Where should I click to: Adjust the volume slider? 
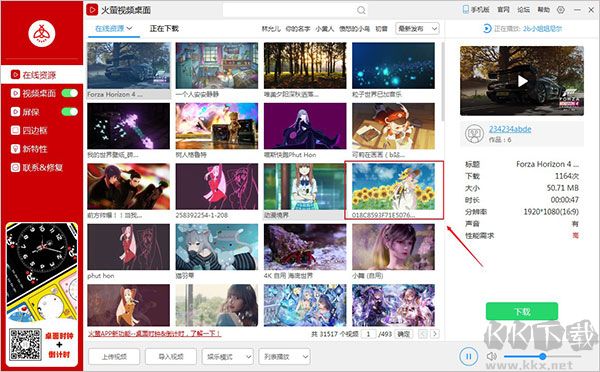click(x=543, y=356)
